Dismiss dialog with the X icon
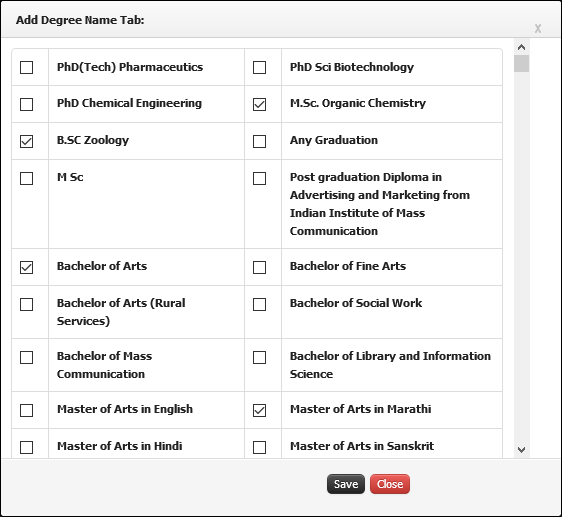Viewport: 562px width, 517px height. (x=538, y=29)
